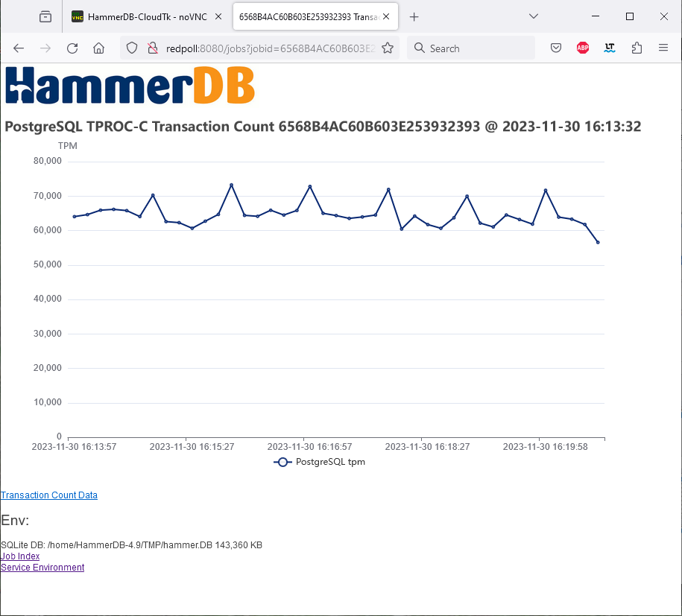The height and width of the screenshot is (616, 682).
Task: Open the shield tracking protection icon
Action: click(x=132, y=48)
